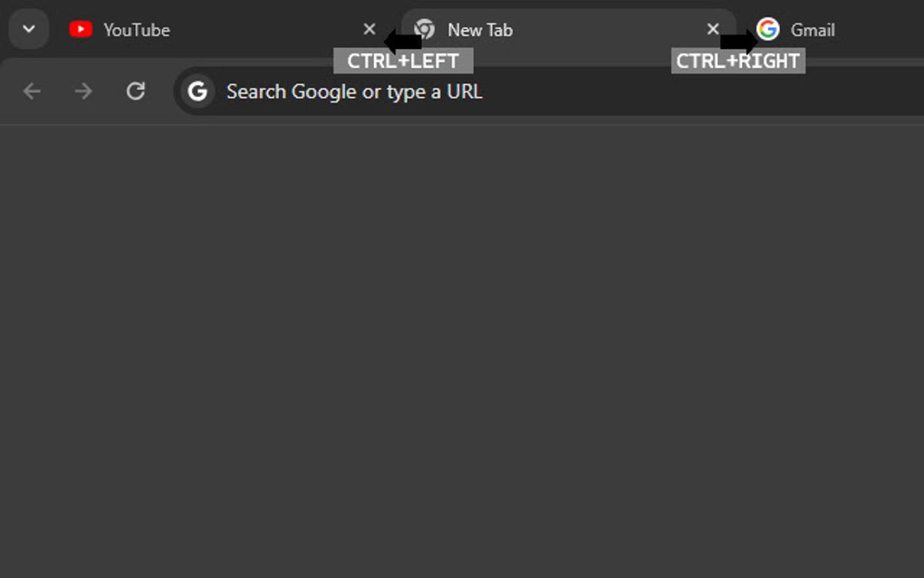
Task: Expand the browser tab list chevron
Action: (x=27, y=28)
